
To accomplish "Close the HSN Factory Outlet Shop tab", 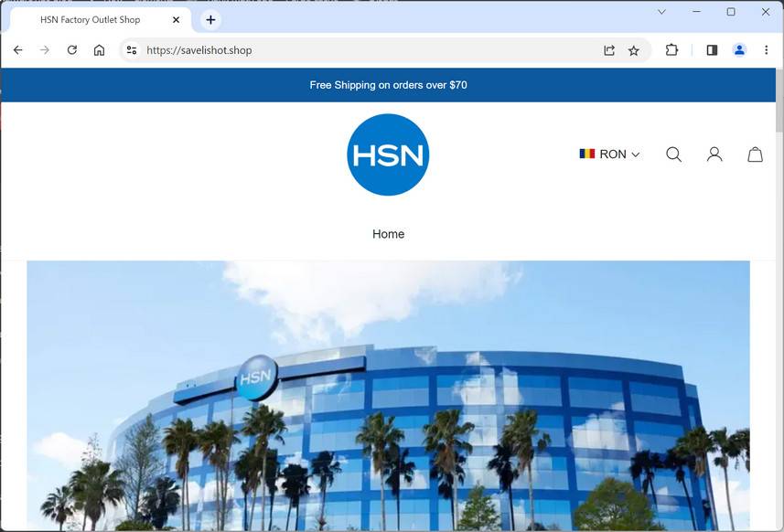I will [176, 19].
